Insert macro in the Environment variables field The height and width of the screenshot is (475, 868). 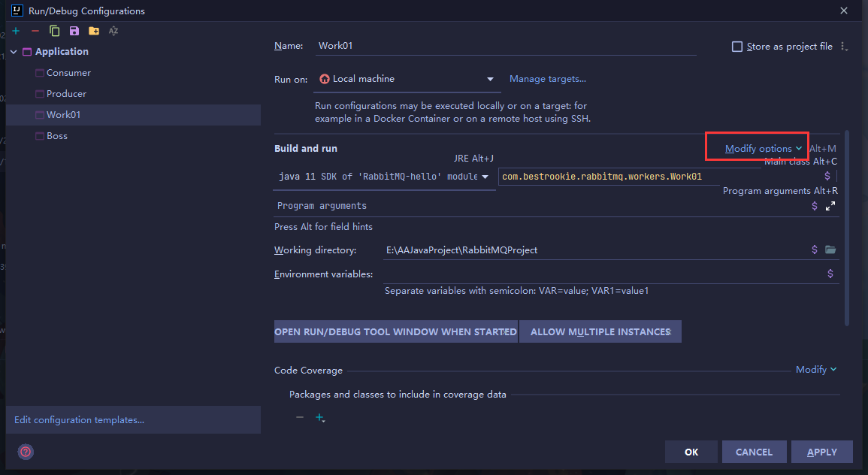point(830,274)
